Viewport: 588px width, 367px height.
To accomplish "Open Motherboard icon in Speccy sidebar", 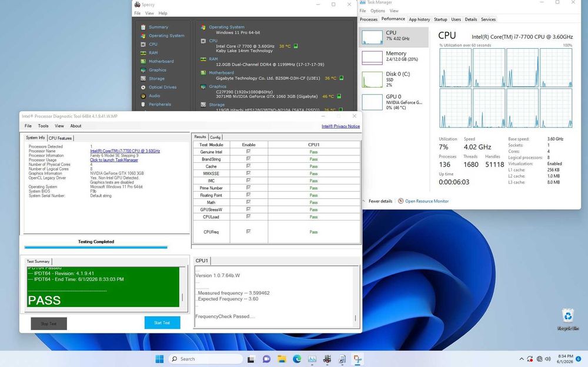I will (x=143, y=62).
